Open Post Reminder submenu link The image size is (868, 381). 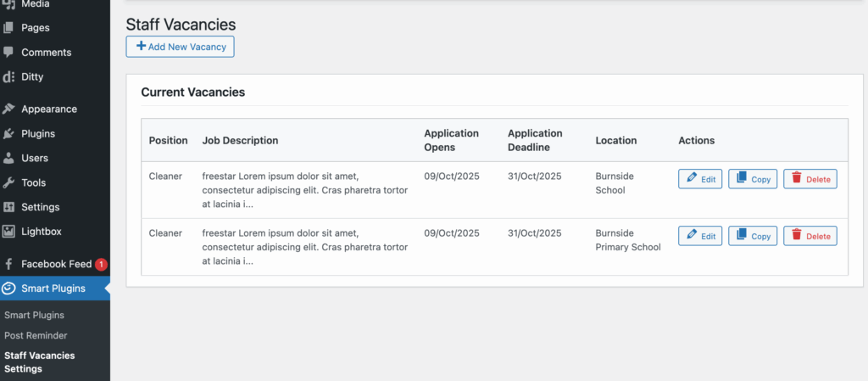coord(36,336)
